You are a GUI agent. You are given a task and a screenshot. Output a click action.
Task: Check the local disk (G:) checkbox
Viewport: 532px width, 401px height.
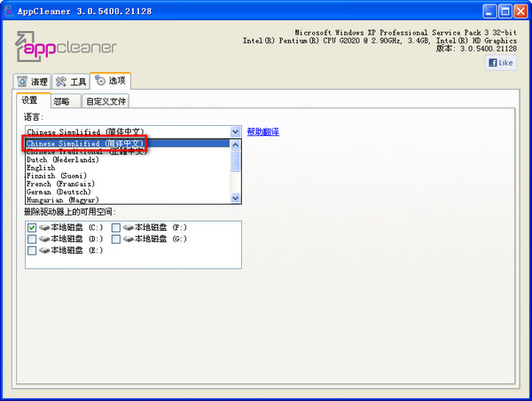pos(116,239)
